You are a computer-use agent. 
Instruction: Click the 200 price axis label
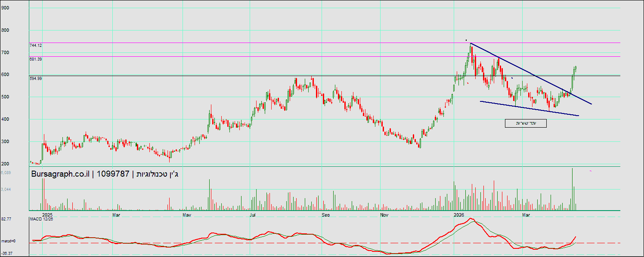pos(5,164)
